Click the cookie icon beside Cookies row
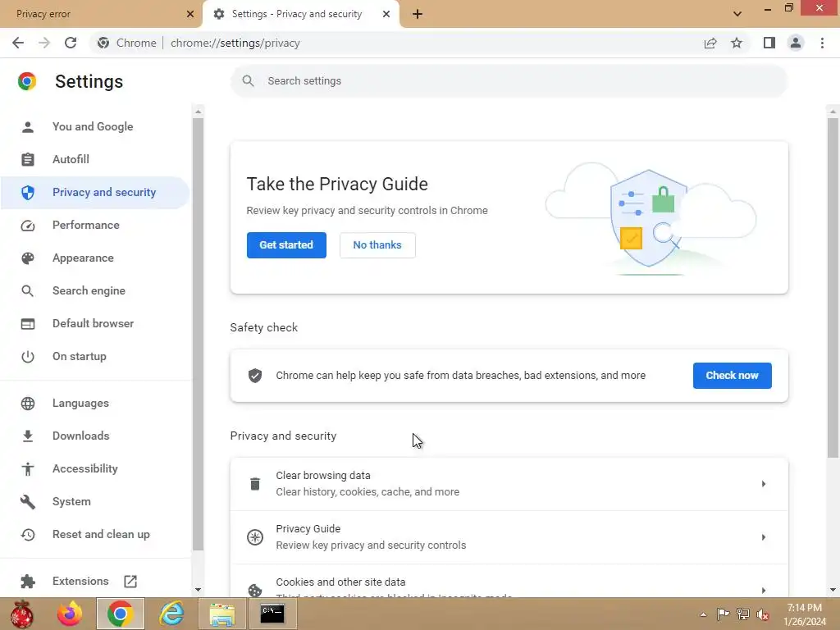The height and width of the screenshot is (630, 840). (255, 590)
